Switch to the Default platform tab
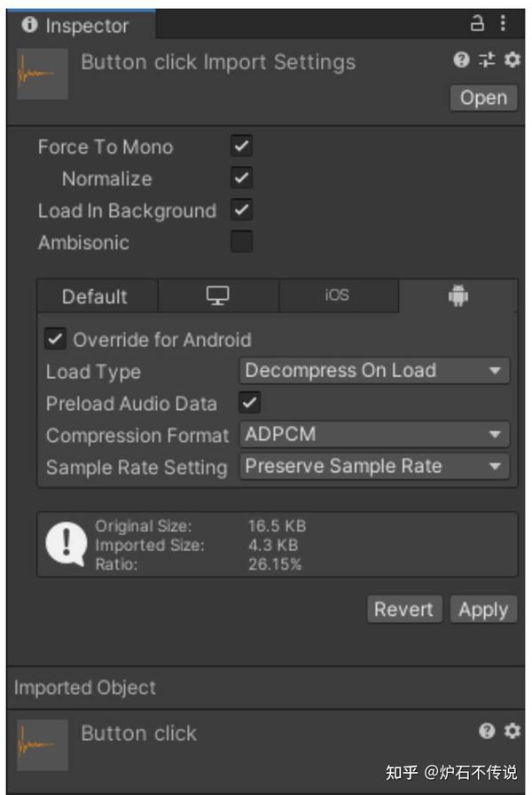Screen dimensions: 532x795 tap(96, 296)
